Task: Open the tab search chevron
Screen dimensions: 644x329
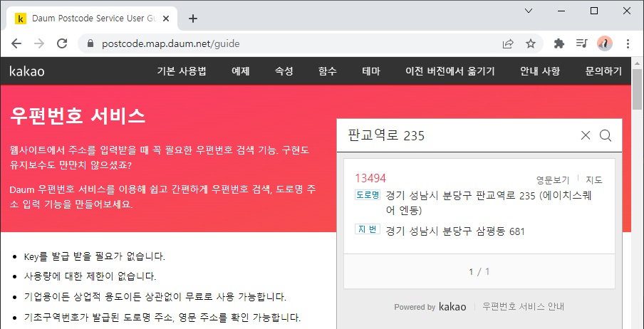Action: point(529,11)
